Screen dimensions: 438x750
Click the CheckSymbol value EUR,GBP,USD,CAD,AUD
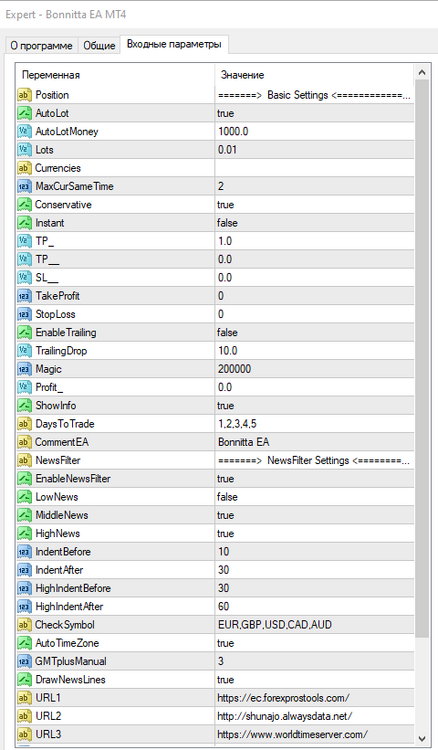pos(274,625)
